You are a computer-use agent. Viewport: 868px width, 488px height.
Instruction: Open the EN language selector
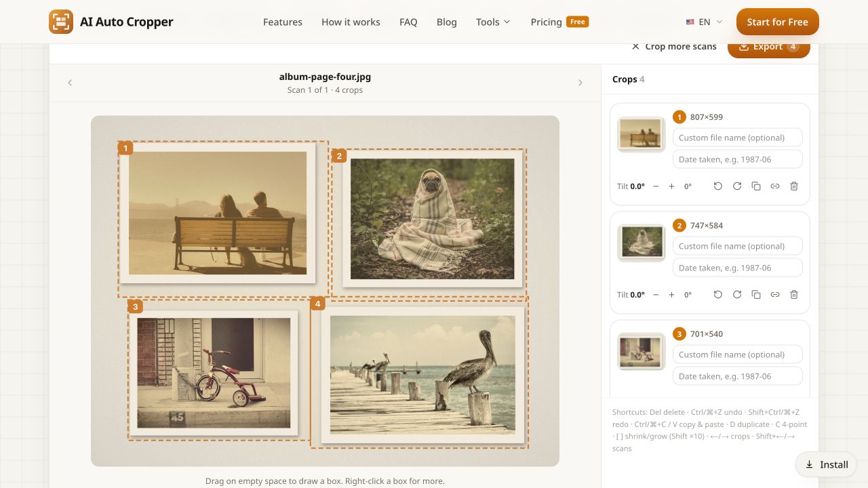(x=704, y=22)
